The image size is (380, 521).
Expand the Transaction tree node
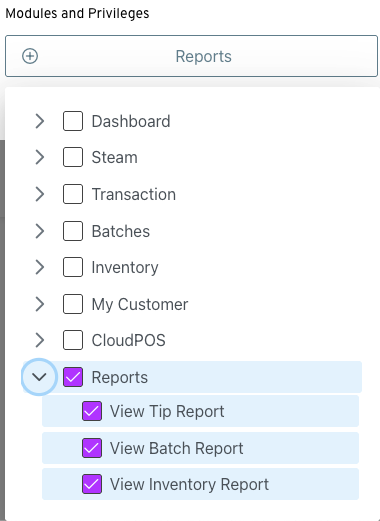point(40,194)
